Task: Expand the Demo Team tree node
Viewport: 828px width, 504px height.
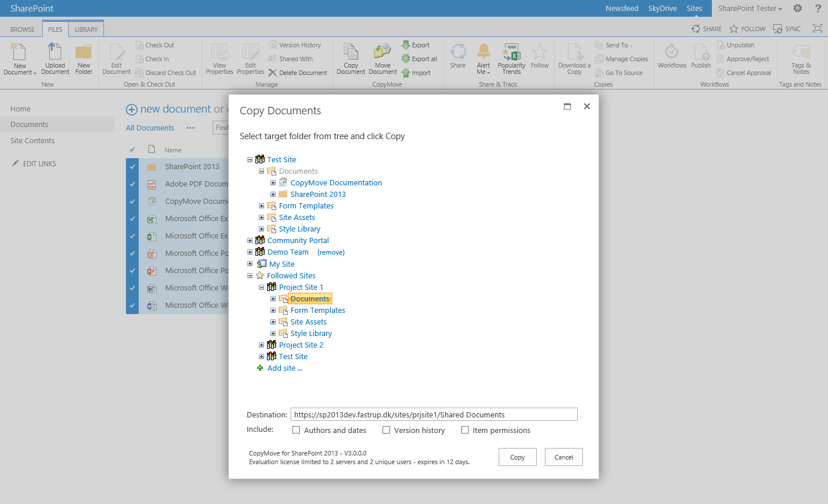Action: (250, 252)
